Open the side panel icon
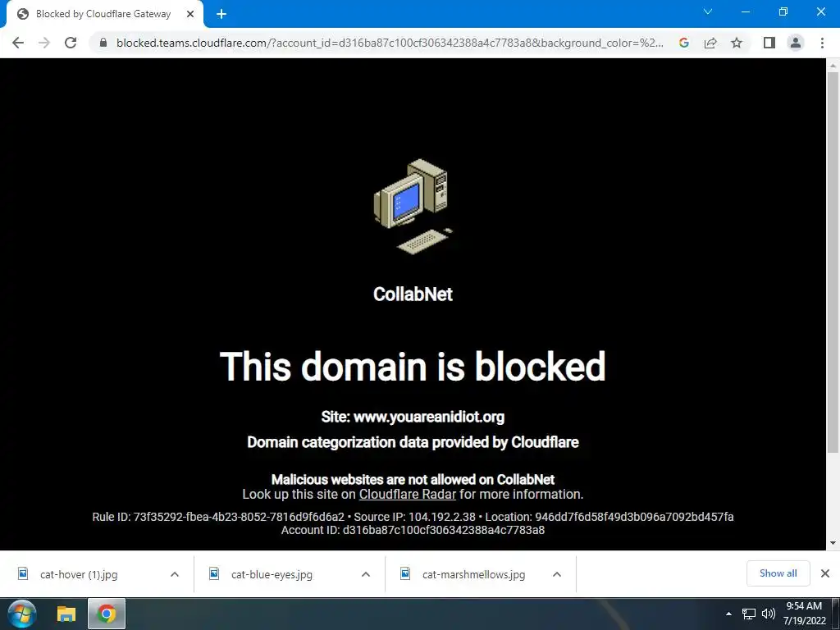This screenshot has height=630, width=840. click(x=769, y=43)
